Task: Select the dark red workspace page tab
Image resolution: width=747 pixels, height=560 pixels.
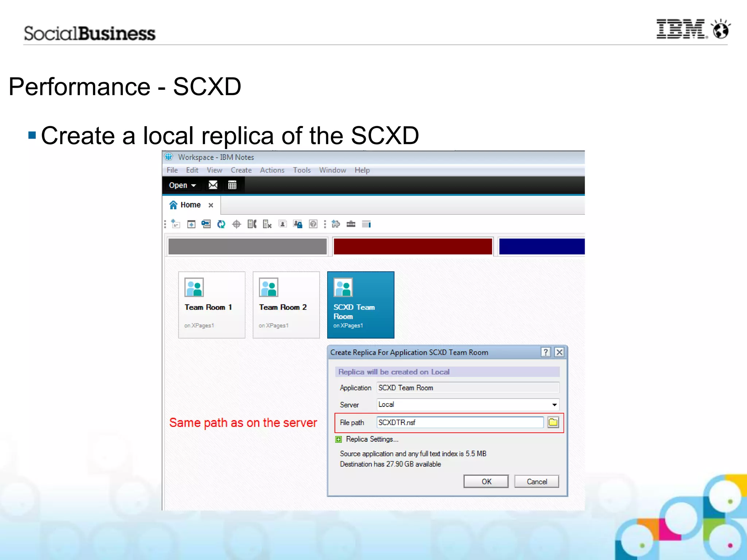Action: coord(413,246)
